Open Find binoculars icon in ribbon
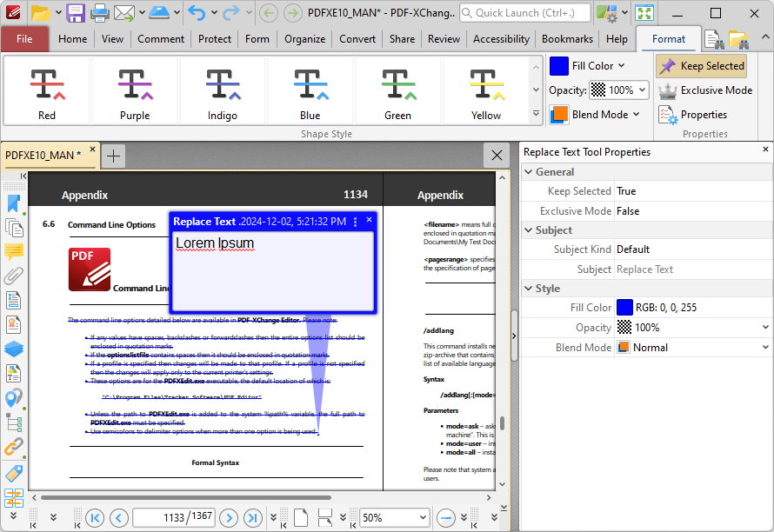Image resolution: width=774 pixels, height=532 pixels. [x=714, y=39]
